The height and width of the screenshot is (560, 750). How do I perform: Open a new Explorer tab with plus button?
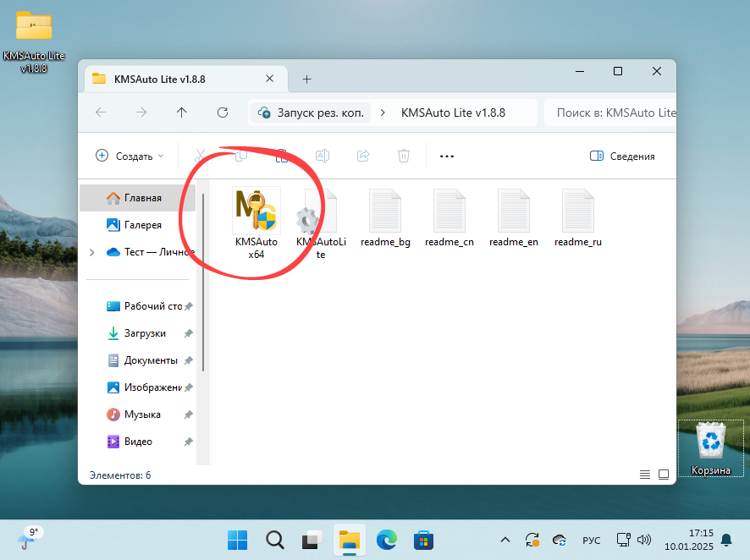coord(306,78)
